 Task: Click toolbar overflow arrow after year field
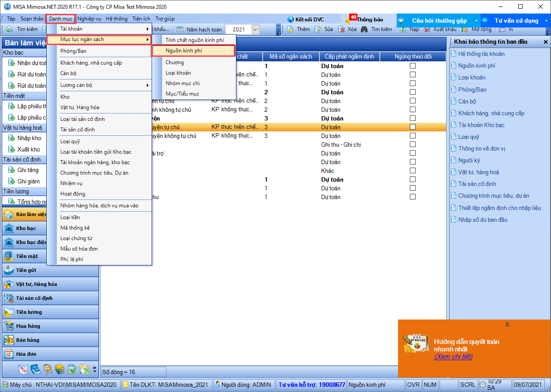(279, 30)
